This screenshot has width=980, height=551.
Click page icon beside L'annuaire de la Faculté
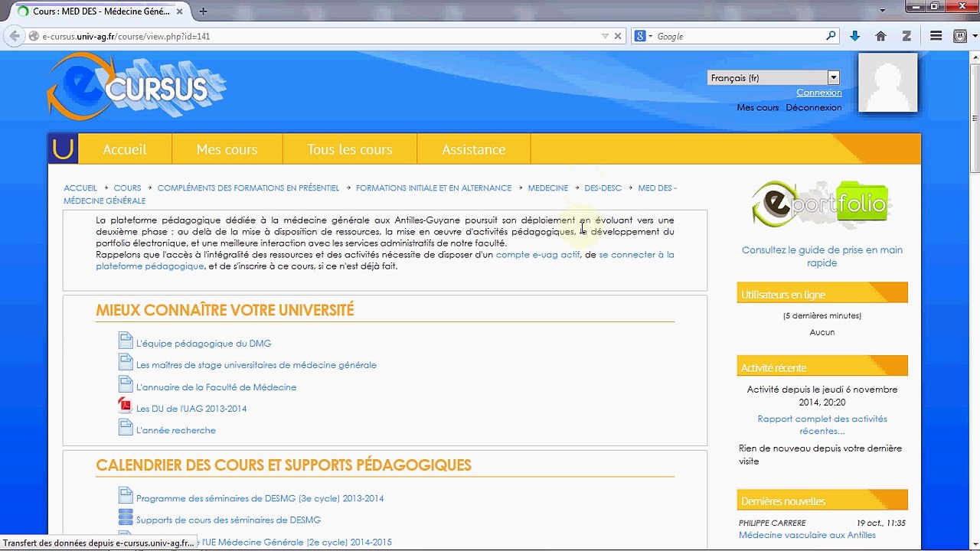(126, 384)
